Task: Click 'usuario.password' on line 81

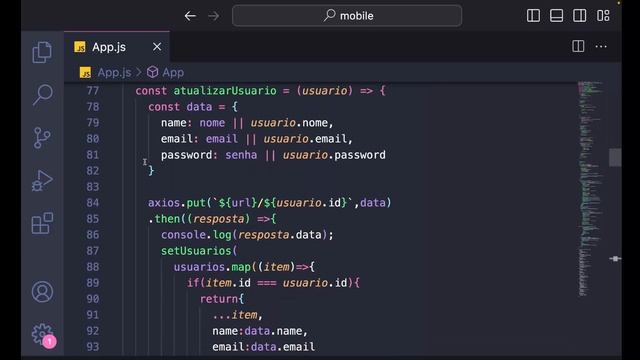Action: click(x=334, y=155)
